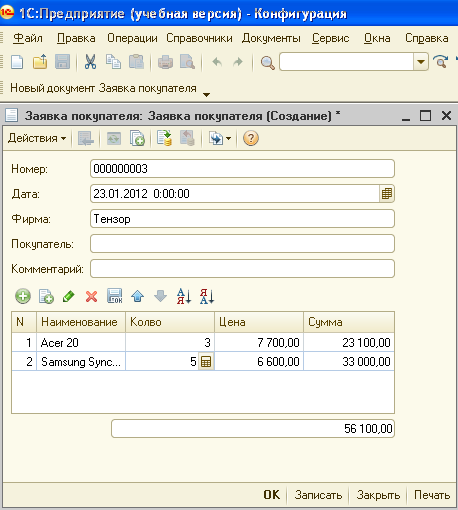This screenshot has width=458, height=510.
Task: Open the toolbar options arrow after Заявка покупателя
Action: pos(207,95)
